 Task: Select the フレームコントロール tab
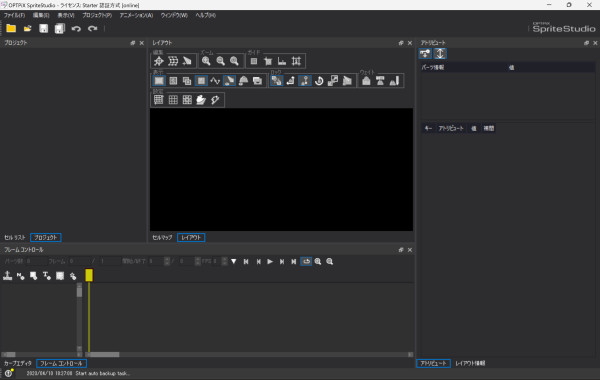[61, 363]
